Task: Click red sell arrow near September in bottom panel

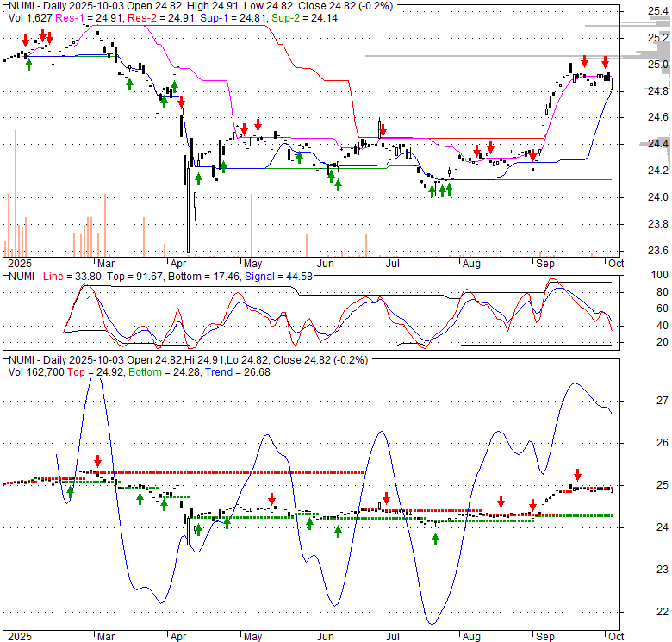Action: coord(577,474)
